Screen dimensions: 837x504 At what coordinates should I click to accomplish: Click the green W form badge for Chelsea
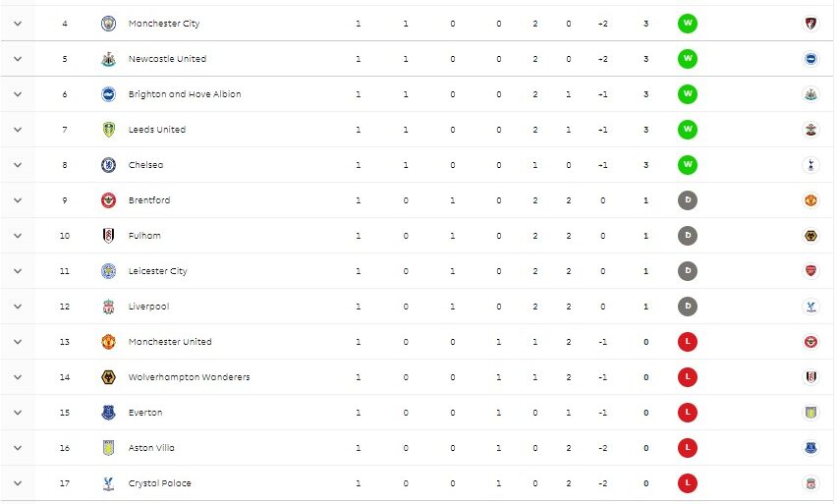(688, 165)
